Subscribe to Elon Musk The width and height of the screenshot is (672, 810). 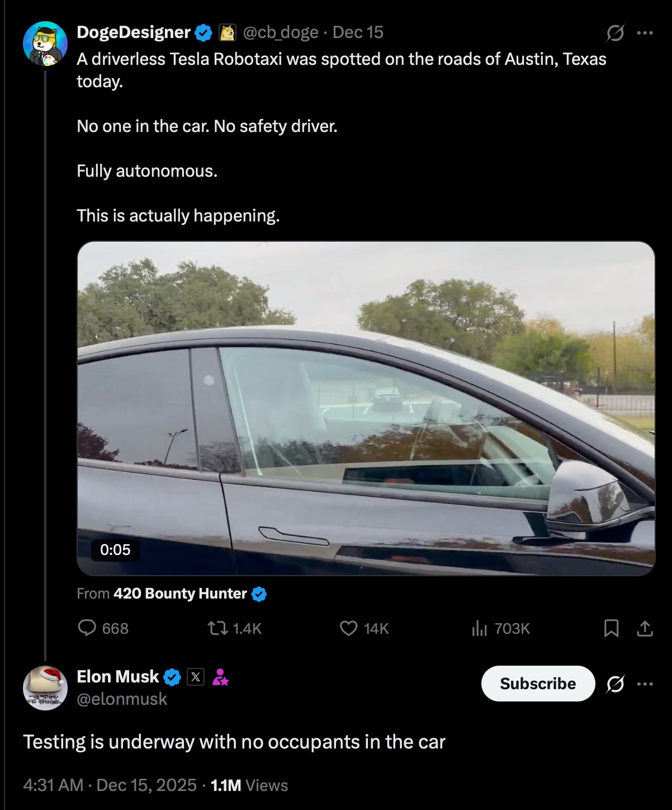538,684
